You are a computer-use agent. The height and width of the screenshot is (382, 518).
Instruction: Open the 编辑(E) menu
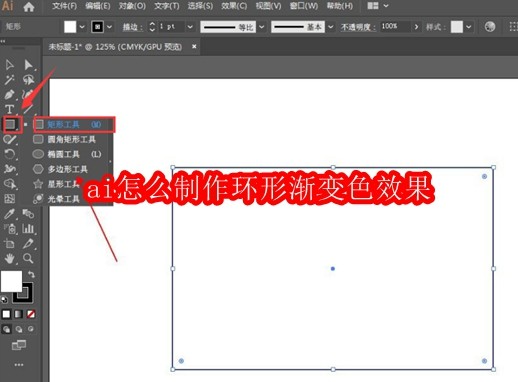pyautogui.click(x=98, y=6)
